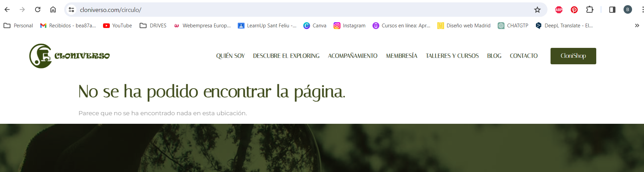Open the Gmail Recibidos bookmark
Viewport: 644px width, 172px height.
point(68,26)
